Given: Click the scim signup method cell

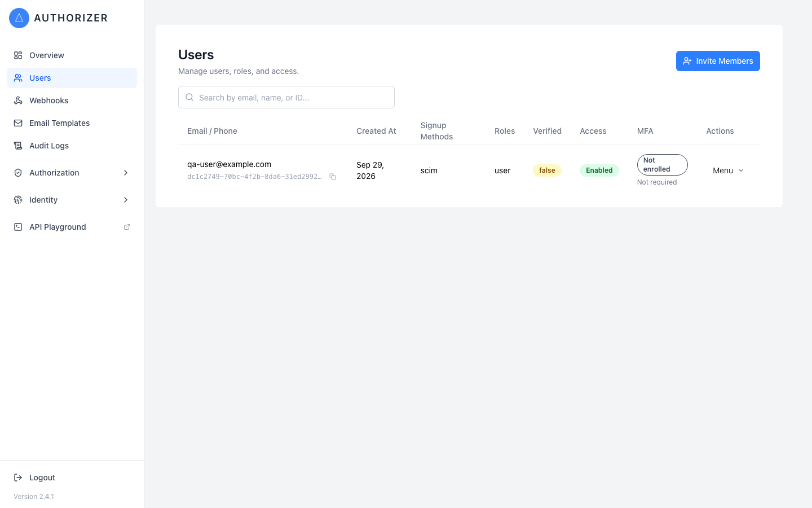Looking at the screenshot, I should tap(429, 170).
